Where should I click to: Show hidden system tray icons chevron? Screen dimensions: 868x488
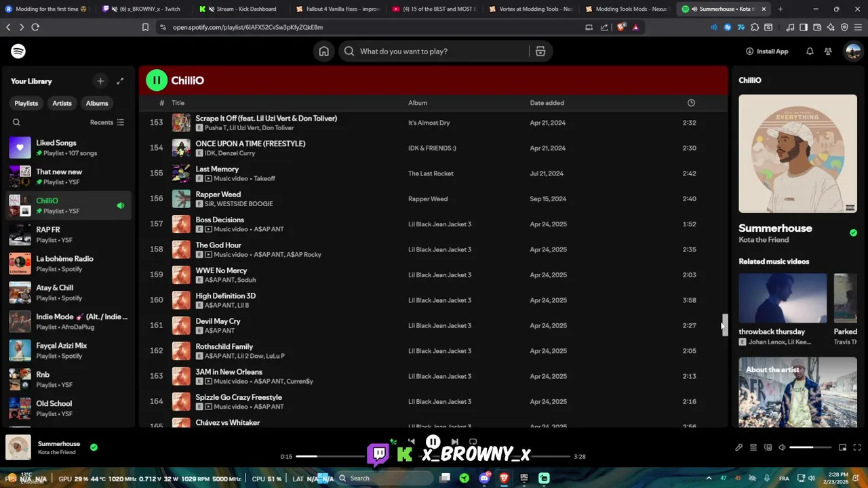pos(709,478)
